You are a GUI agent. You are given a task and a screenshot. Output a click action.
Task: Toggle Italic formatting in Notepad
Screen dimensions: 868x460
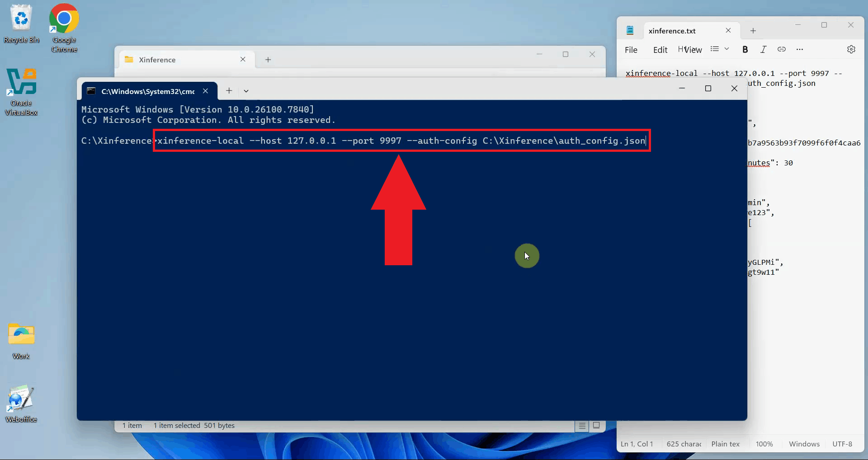764,49
